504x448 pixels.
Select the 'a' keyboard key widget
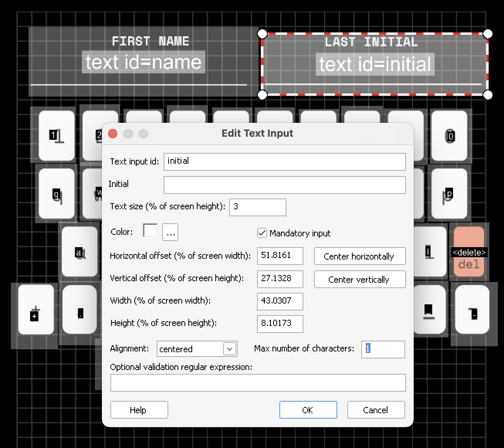click(x=79, y=252)
